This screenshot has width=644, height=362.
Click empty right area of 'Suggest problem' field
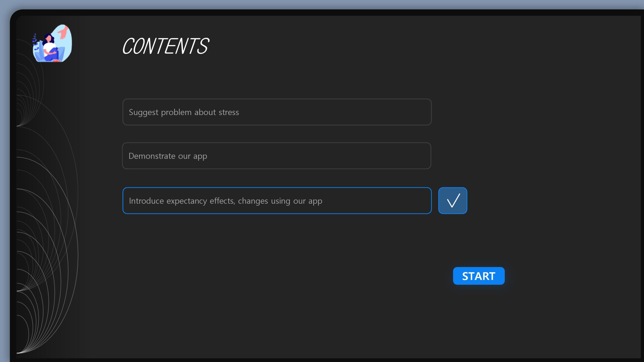(x=352, y=112)
